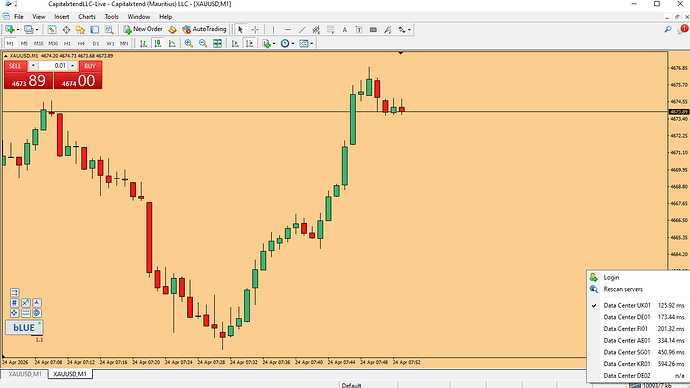This screenshot has width=690, height=388.
Task: Click the lot volume field showing 0.01
Action: [53, 66]
